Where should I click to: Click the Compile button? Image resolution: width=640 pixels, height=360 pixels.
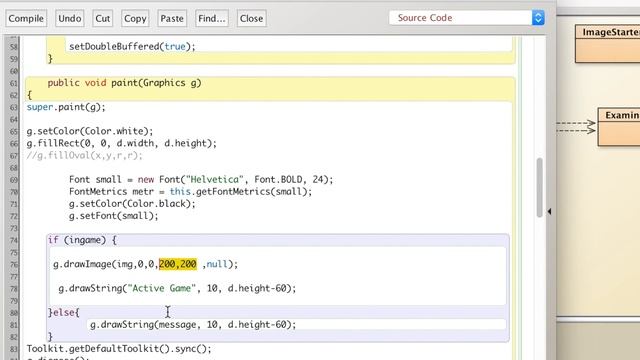pyautogui.click(x=26, y=18)
